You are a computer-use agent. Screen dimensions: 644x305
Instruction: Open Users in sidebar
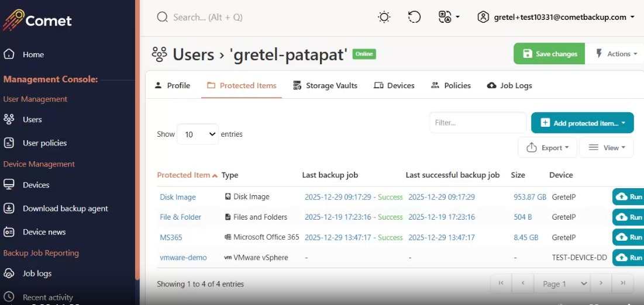(x=32, y=119)
